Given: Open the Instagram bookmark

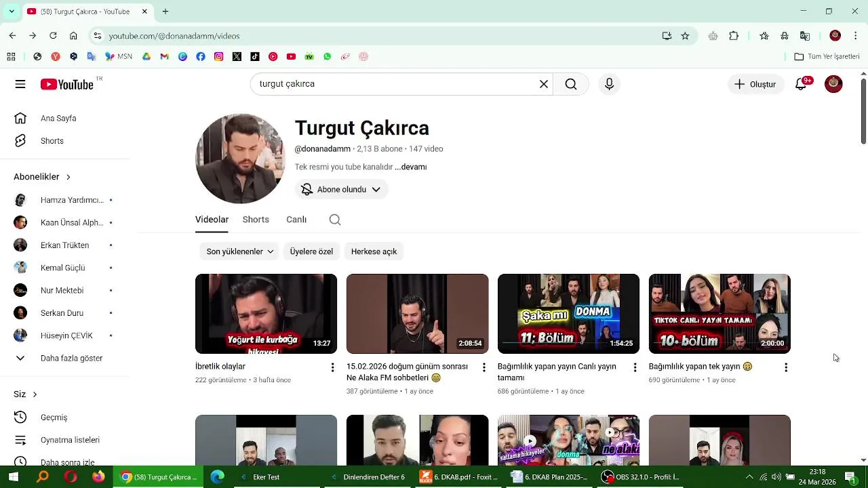Looking at the screenshot, I should coord(218,56).
